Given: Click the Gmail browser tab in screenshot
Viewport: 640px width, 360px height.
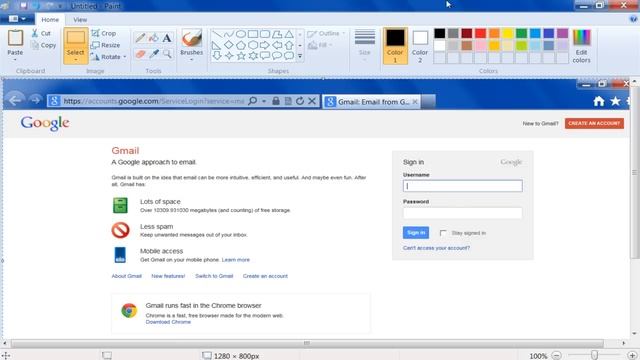Looking at the screenshot, I should pyautogui.click(x=371, y=102).
